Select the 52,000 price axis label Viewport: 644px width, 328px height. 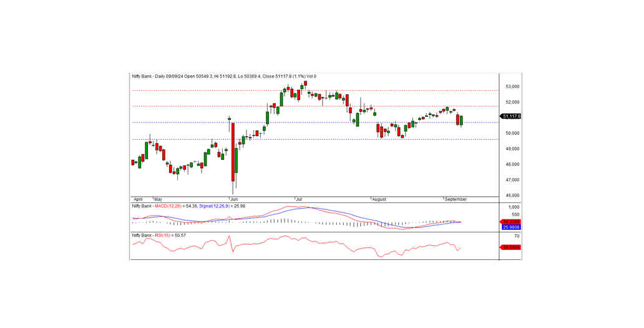tap(512, 102)
